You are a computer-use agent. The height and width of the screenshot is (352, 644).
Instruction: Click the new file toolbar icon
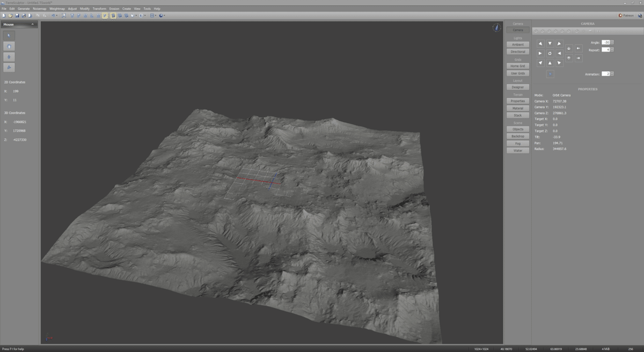pyautogui.click(x=3, y=16)
